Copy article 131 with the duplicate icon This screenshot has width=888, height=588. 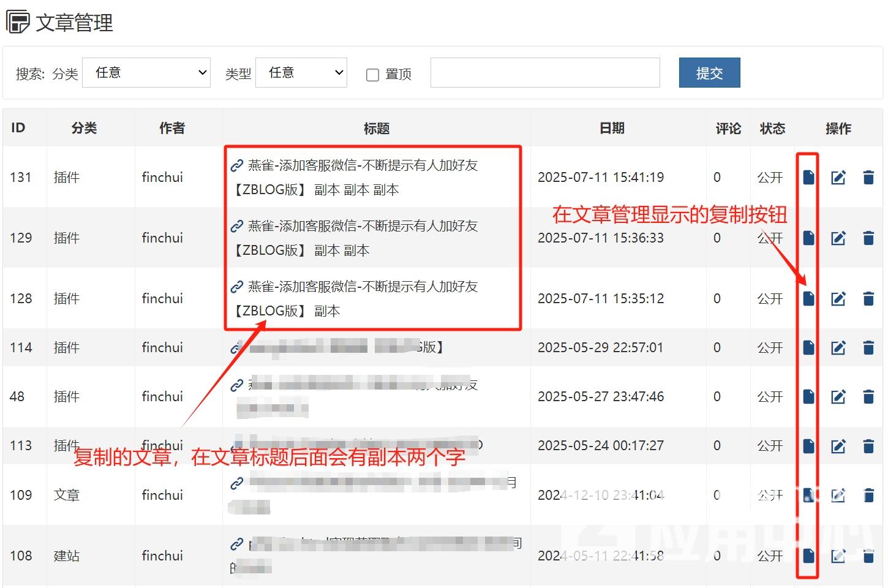pos(808,178)
